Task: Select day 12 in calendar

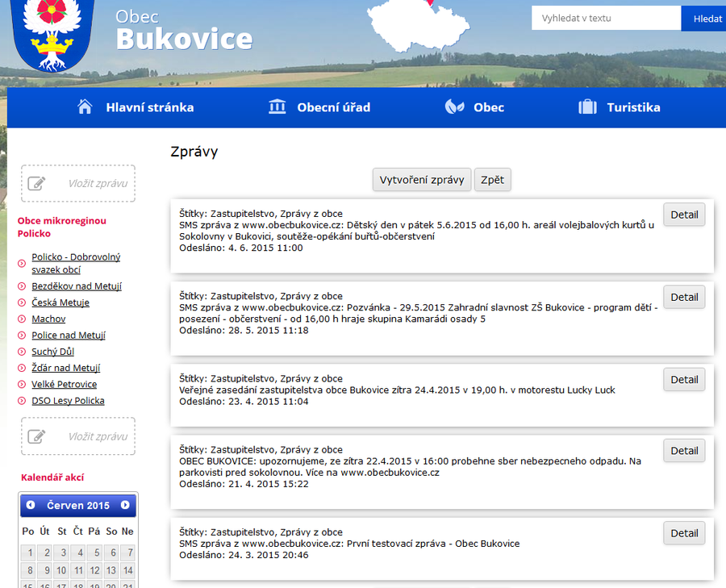Action: 95,570
